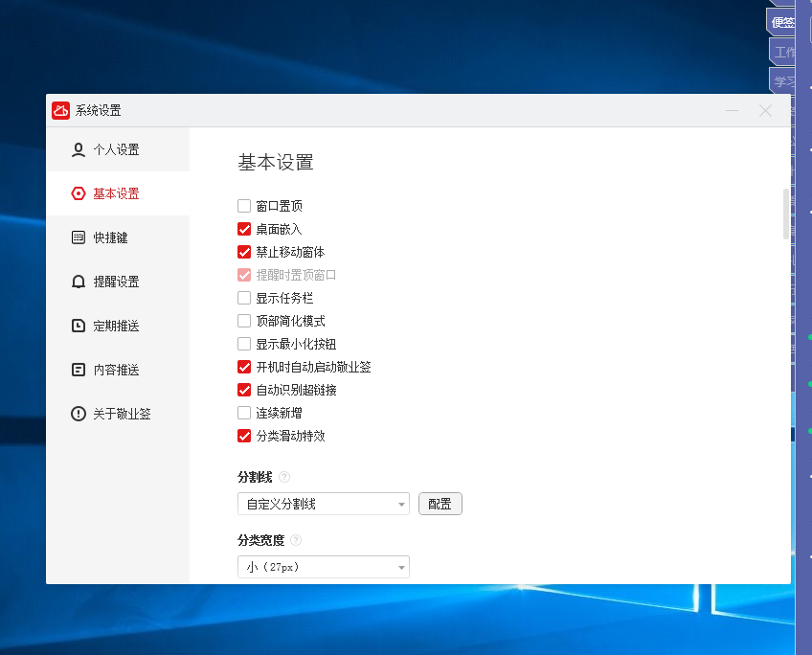Image resolution: width=812 pixels, height=655 pixels.
Task: Click the 关于敬业签 info icon
Action: point(79,414)
